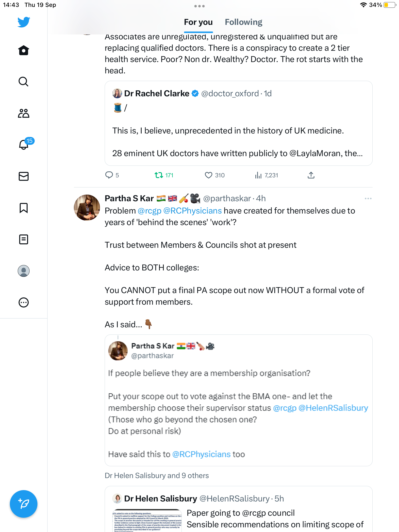
Task: Open Dr Helen Salisbury's document image thumbnail
Action: coord(147,520)
